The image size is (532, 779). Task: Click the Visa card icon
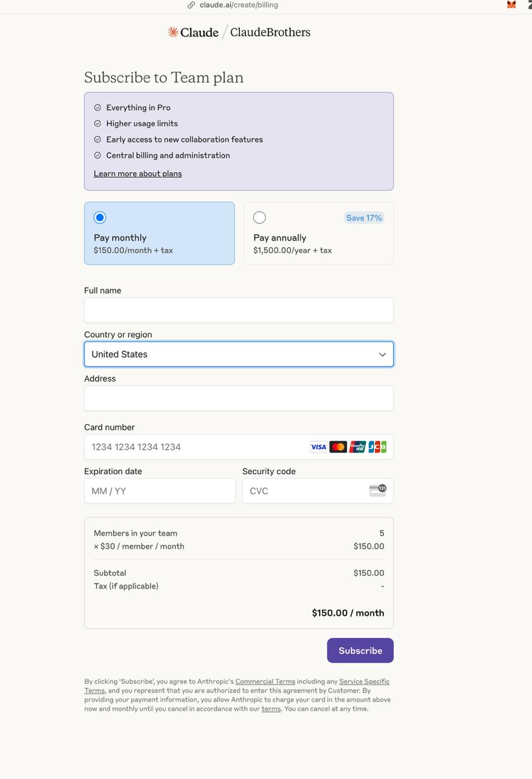318,447
